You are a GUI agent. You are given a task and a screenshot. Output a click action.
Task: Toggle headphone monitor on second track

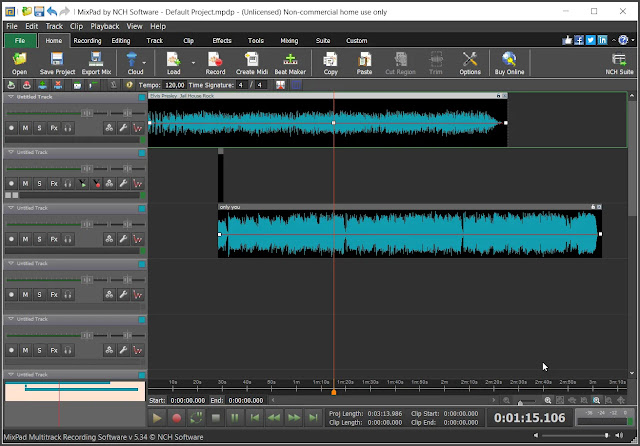(x=68, y=183)
